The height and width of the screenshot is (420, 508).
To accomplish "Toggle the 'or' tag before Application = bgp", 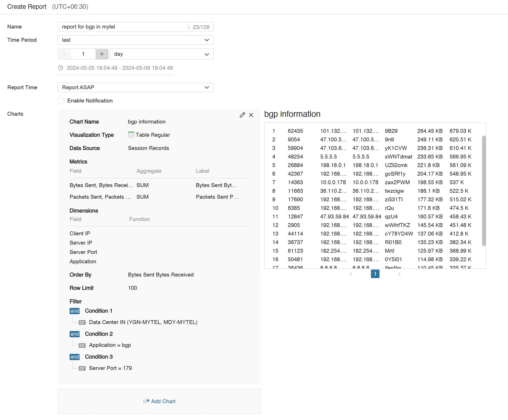I will (x=82, y=345).
